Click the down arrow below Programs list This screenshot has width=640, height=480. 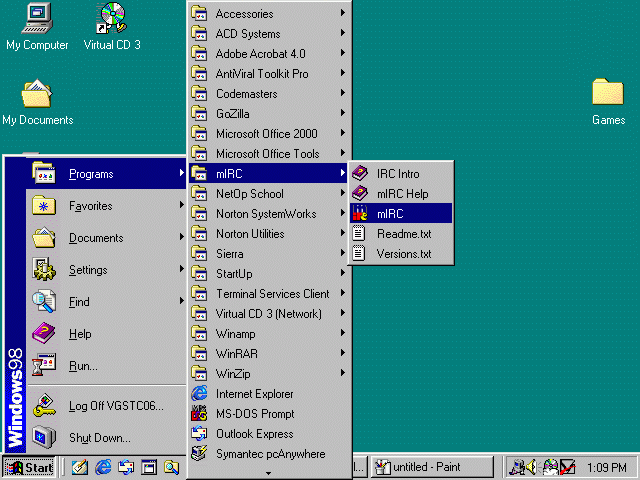click(x=269, y=473)
